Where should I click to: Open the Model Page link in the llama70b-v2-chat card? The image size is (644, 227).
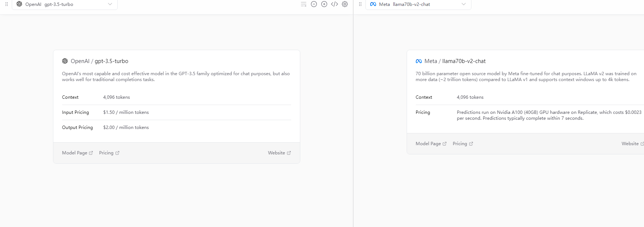pos(431,144)
